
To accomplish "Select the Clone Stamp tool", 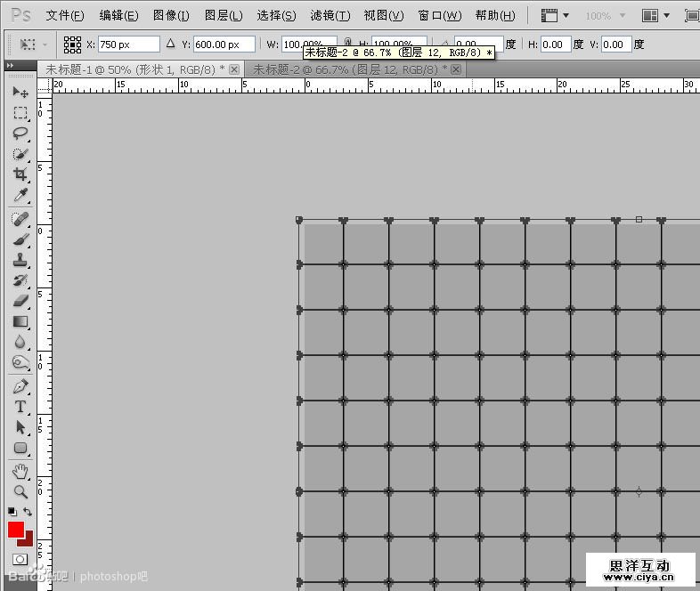I will [20, 261].
